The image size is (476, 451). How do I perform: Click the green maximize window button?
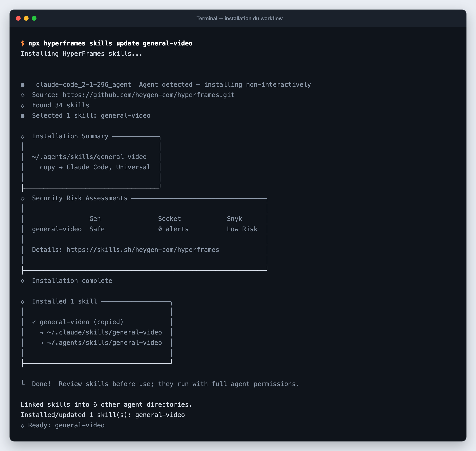34,18
